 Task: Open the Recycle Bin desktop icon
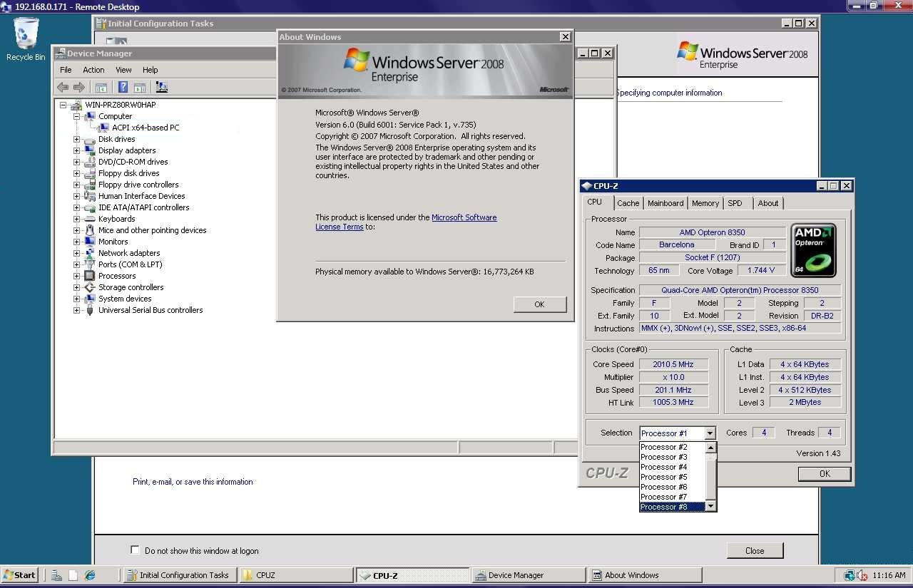26,39
